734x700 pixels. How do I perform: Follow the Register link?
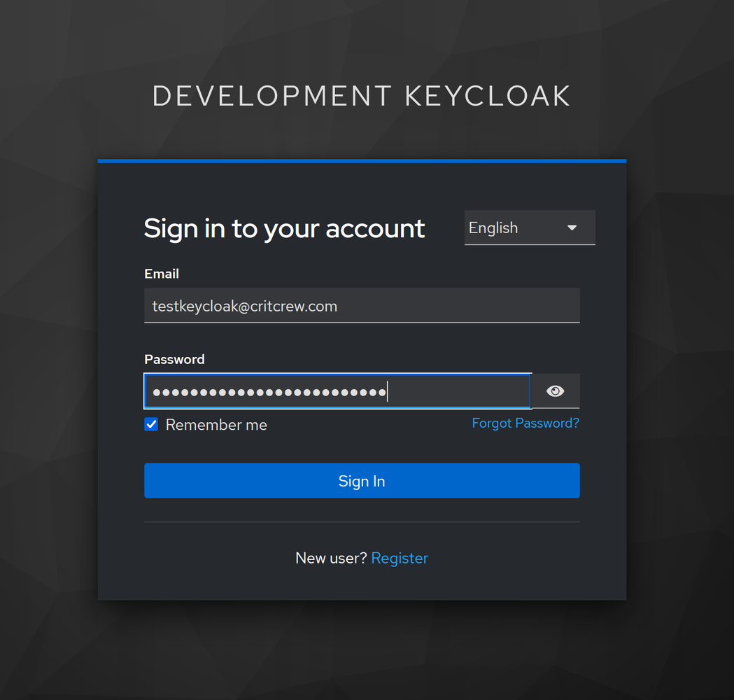[x=400, y=558]
